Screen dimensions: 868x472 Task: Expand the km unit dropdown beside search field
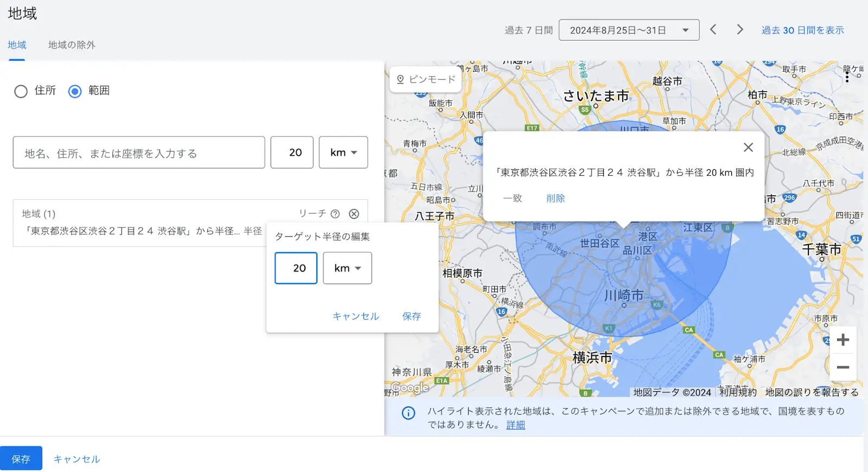(343, 152)
